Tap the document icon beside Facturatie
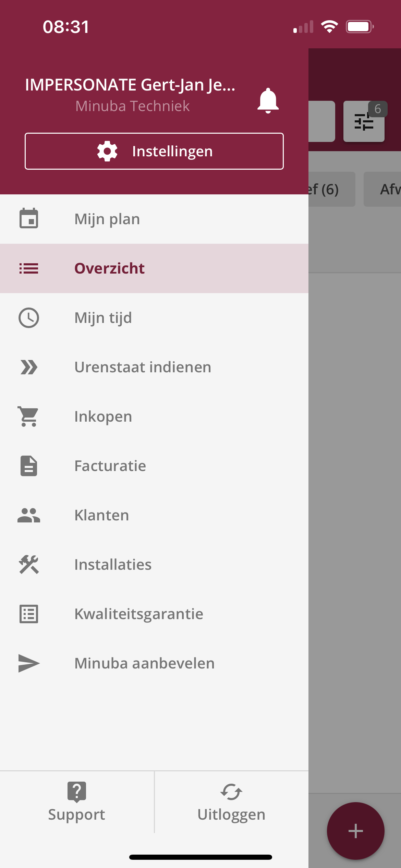The image size is (401, 868). [29, 466]
